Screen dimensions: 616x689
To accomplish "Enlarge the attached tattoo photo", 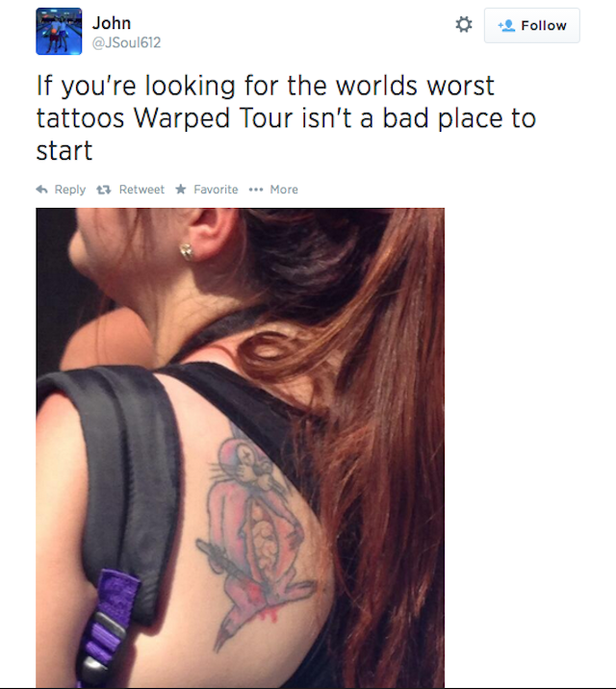I will (240, 447).
